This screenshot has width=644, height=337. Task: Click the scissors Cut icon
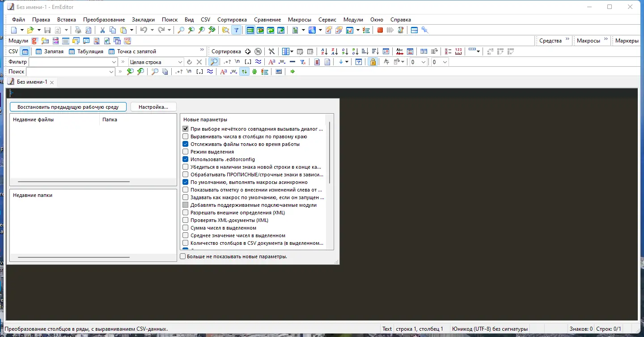tap(102, 30)
